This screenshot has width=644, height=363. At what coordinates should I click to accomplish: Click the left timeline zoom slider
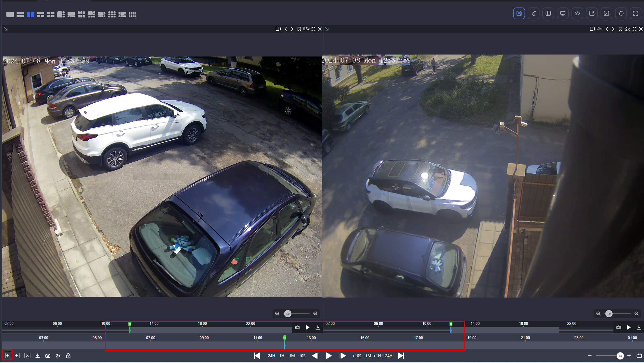[288, 314]
